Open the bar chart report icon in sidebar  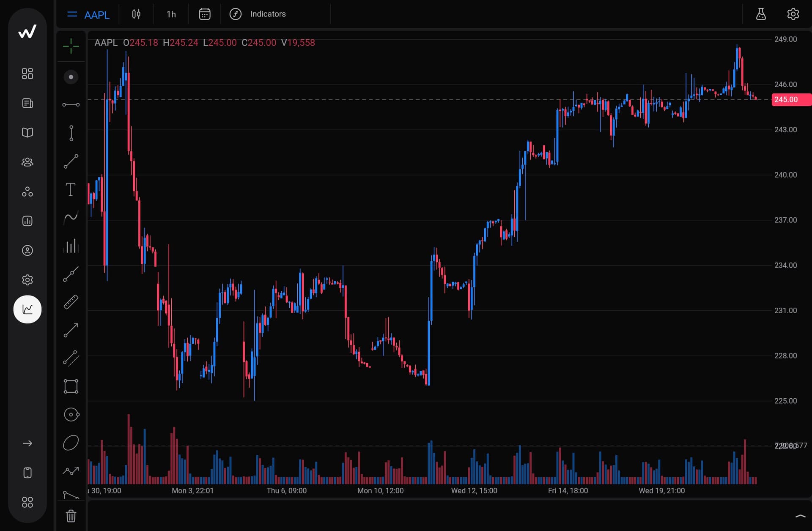pyautogui.click(x=27, y=221)
